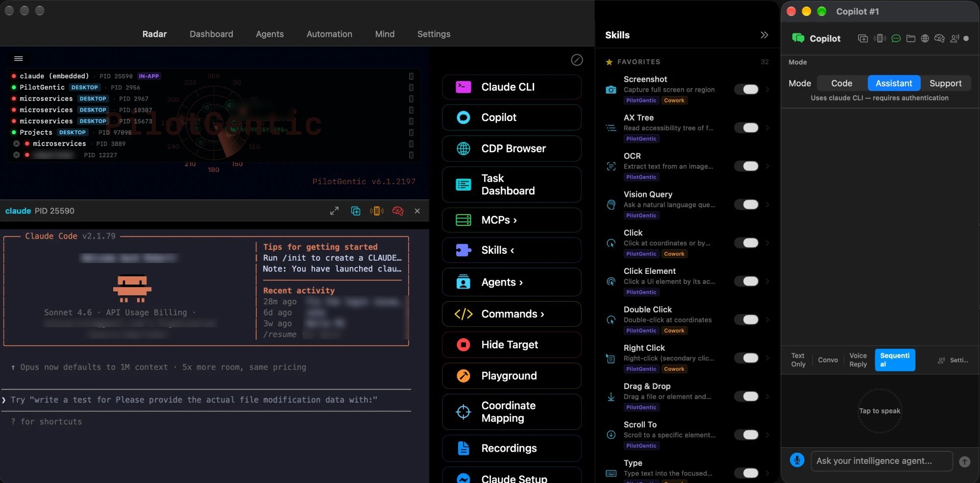This screenshot has height=483, width=980.
Task: Switch to the Automation tab
Action: (329, 34)
